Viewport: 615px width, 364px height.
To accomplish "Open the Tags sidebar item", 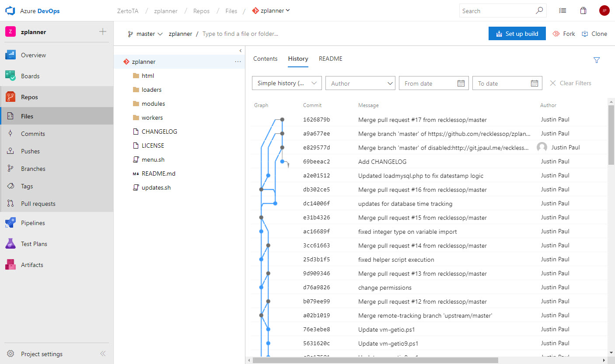I will point(56,186).
